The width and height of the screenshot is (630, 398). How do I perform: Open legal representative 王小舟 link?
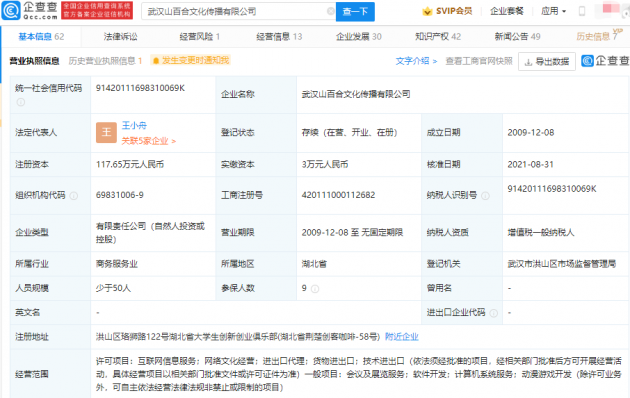134,125
